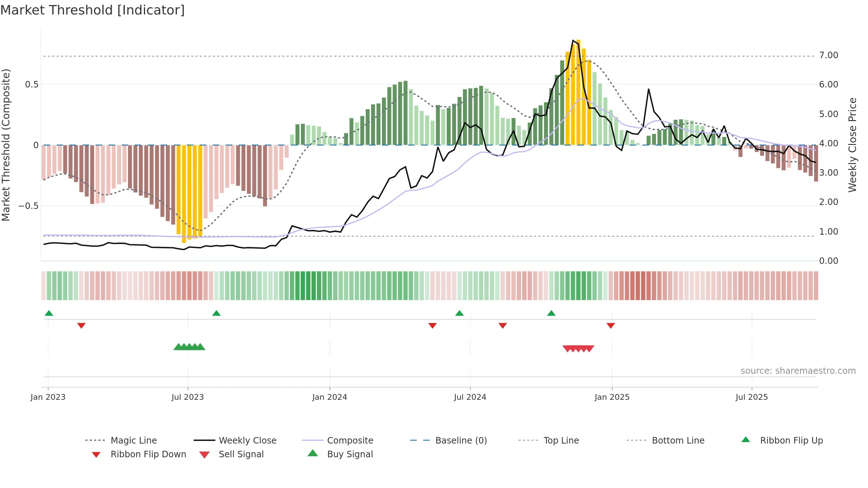This screenshot has height=488, width=868.
Task: Click the Ribbon Flip Down legend red triangle icon
Action: [x=96, y=455]
